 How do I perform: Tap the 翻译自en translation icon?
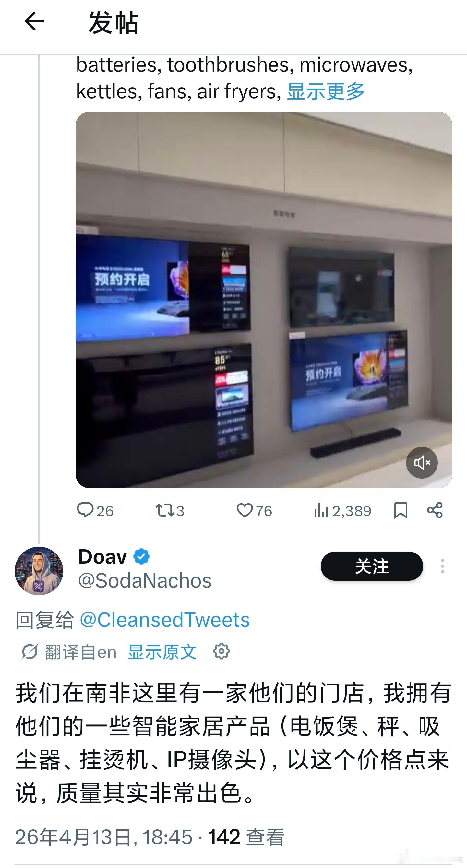(x=29, y=652)
